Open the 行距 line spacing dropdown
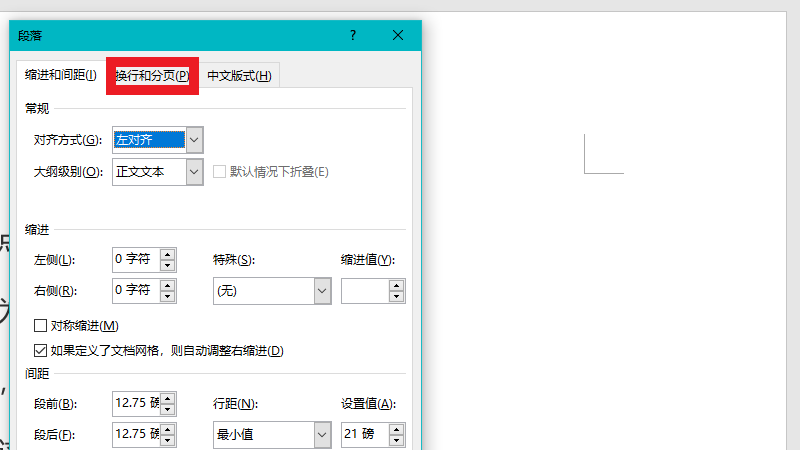The height and width of the screenshot is (450, 800). 322,435
